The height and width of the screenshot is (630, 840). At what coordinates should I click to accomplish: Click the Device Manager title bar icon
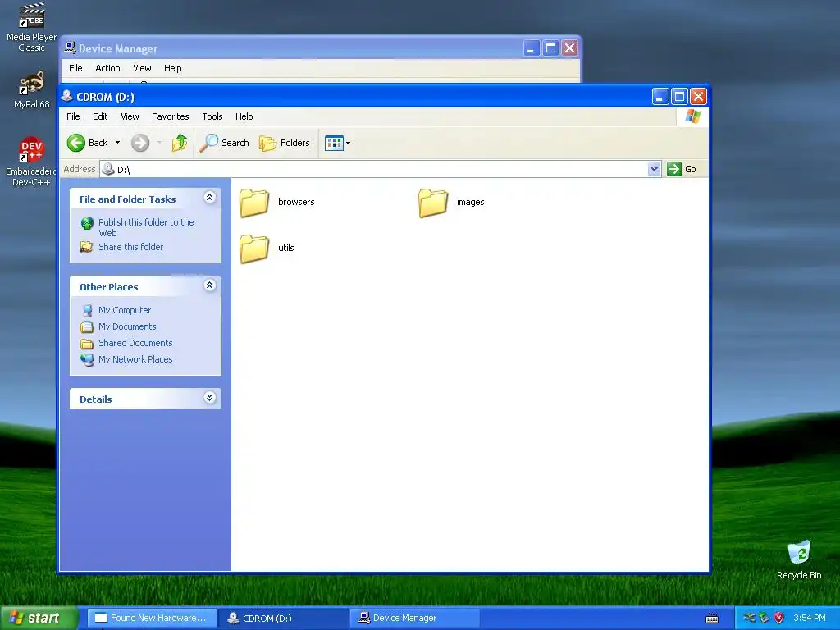point(70,48)
